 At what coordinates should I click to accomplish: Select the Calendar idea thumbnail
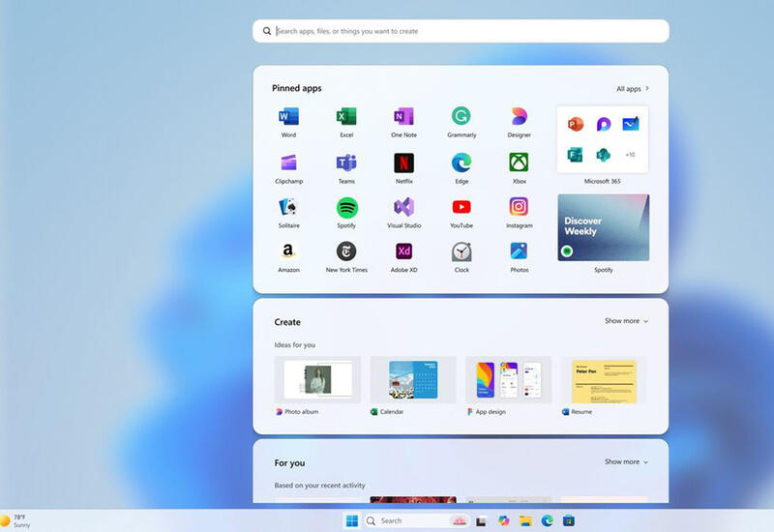point(413,380)
